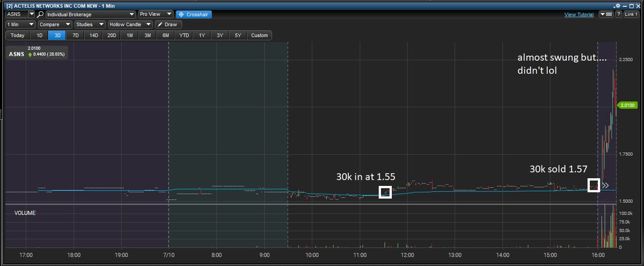
Task: Click the 17:00 time axis label
Action: pyautogui.click(x=26, y=255)
